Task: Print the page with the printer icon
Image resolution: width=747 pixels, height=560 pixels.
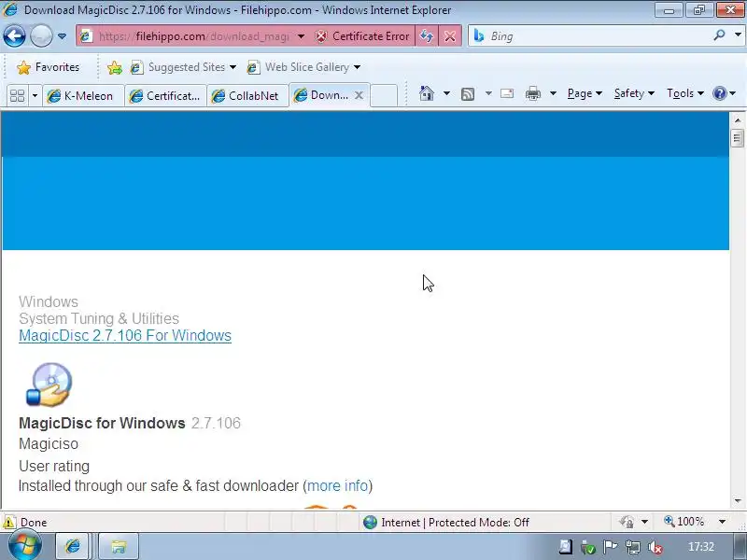Action: (533, 93)
